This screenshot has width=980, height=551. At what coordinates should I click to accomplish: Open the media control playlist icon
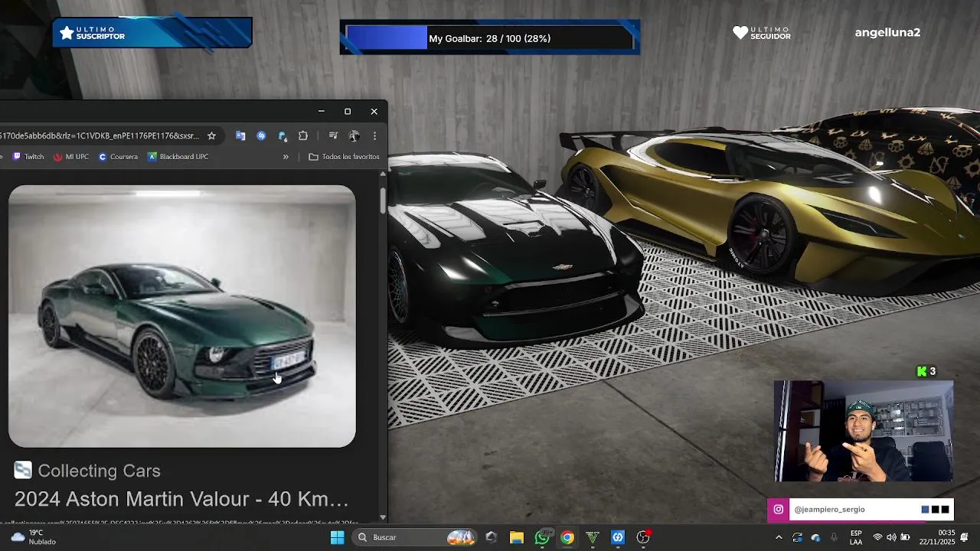pyautogui.click(x=333, y=136)
